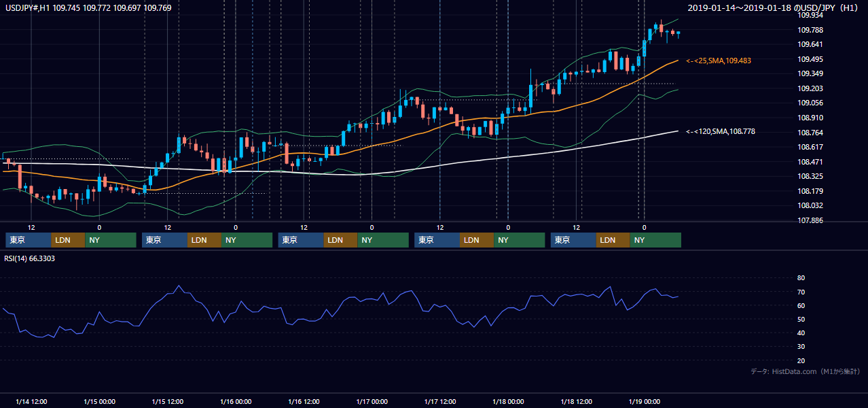Screen dimensions: 868x408
Task: Click the 1/15 00:00 date axis label
Action: 99,401
